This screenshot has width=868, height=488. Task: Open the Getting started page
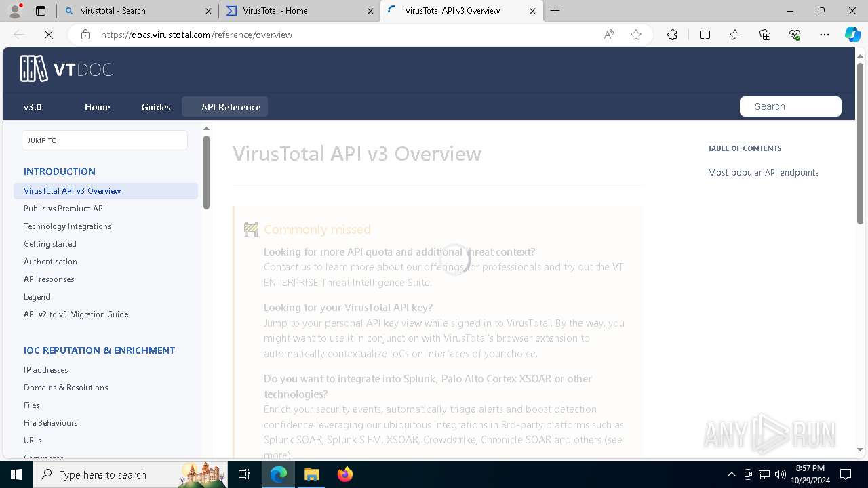pos(50,244)
